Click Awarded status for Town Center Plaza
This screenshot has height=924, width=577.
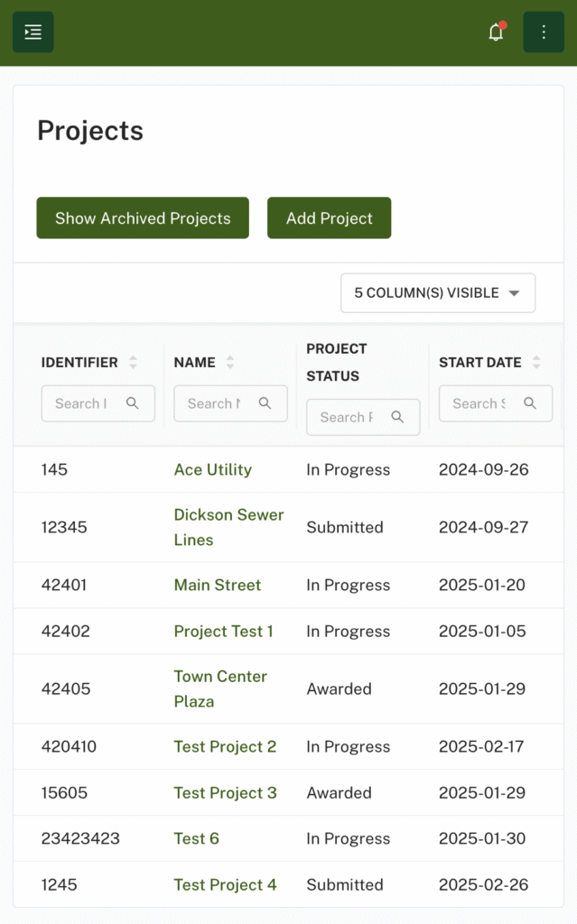[340, 688]
